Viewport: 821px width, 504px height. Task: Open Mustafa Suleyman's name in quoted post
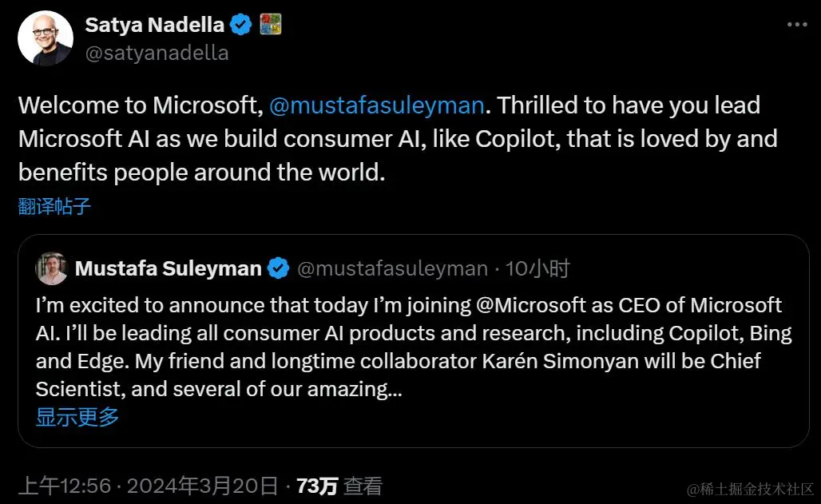pyautogui.click(x=168, y=268)
